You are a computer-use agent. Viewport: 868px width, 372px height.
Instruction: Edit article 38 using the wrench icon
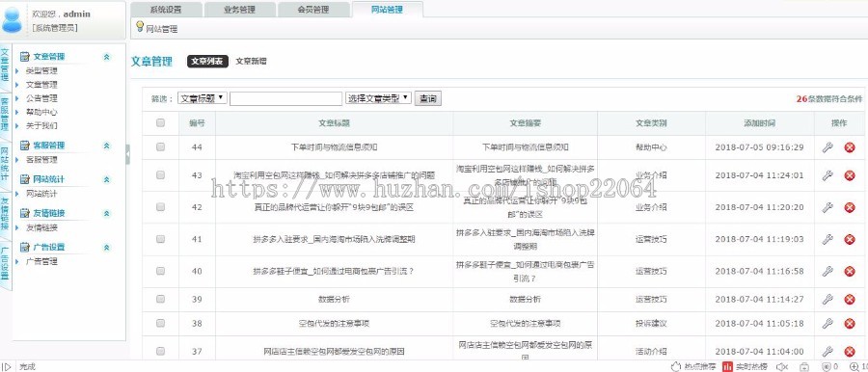(827, 323)
